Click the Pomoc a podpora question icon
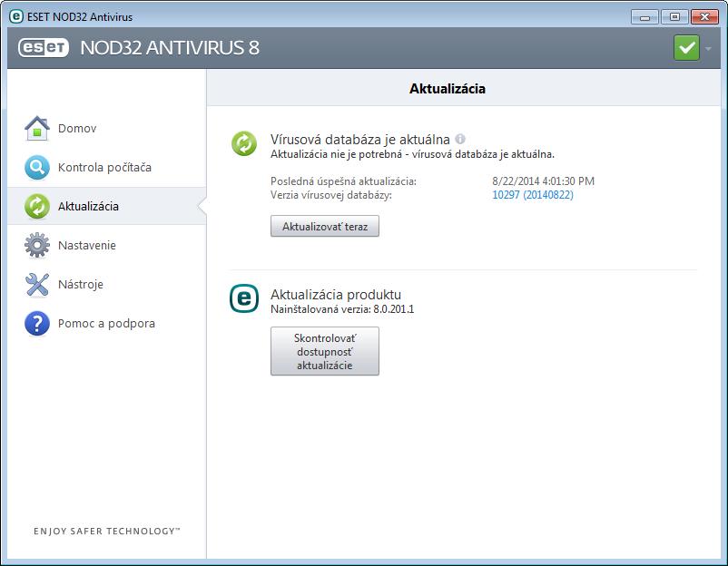Image resolution: width=728 pixels, height=566 pixels. [37, 323]
